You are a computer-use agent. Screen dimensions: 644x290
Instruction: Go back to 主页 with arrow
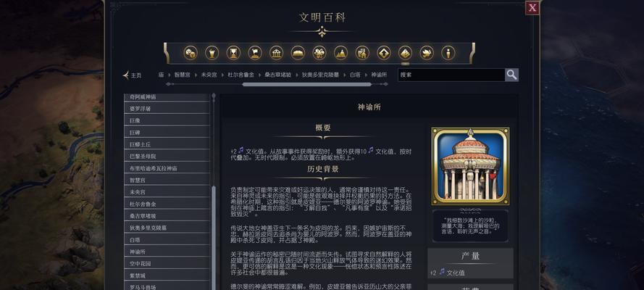pos(133,75)
